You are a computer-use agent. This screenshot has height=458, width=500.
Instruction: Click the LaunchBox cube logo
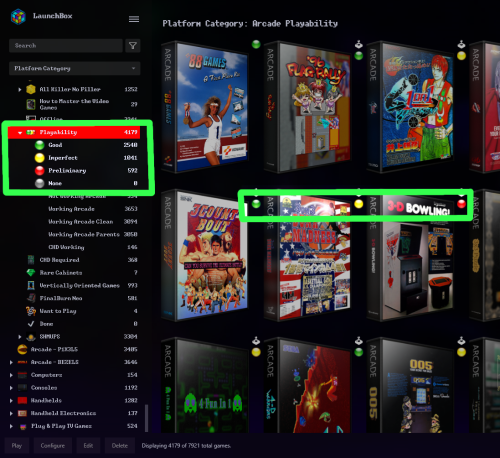tap(18, 17)
